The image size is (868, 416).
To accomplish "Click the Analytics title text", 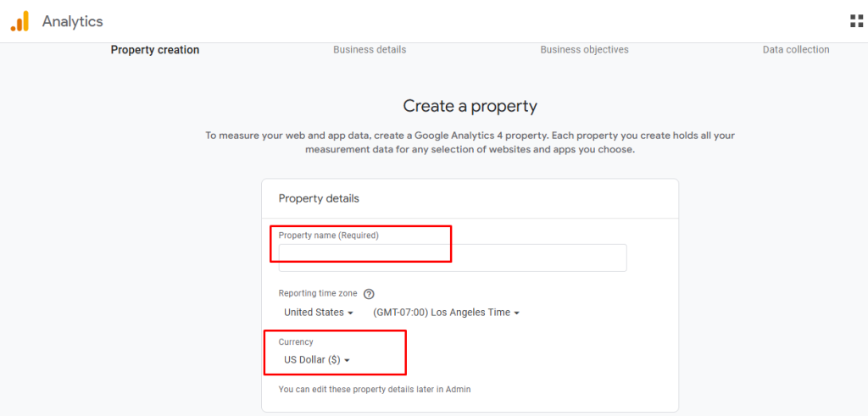I will [72, 21].
